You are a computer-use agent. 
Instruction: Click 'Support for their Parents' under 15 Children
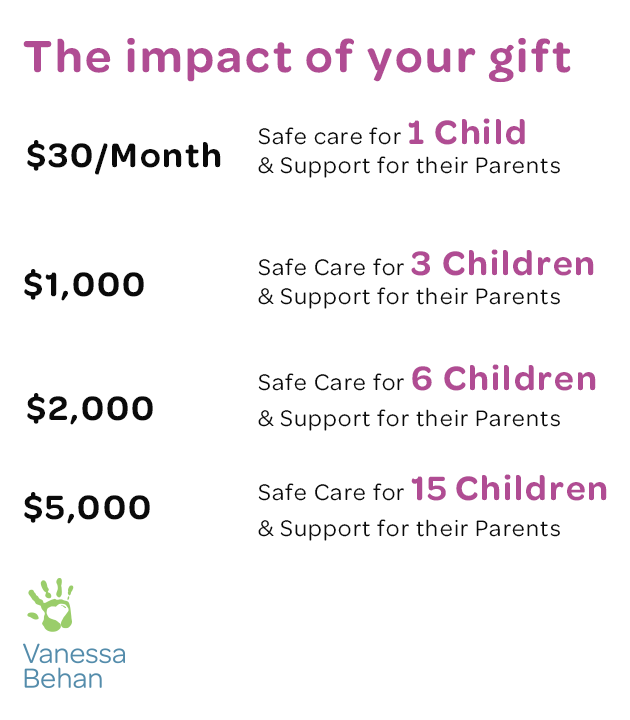coord(420,529)
